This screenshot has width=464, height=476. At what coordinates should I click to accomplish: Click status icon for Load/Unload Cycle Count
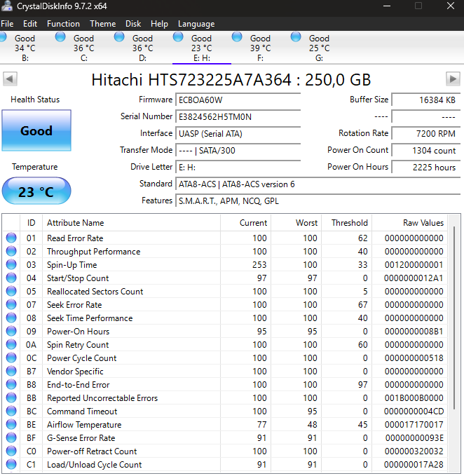coord(11,465)
